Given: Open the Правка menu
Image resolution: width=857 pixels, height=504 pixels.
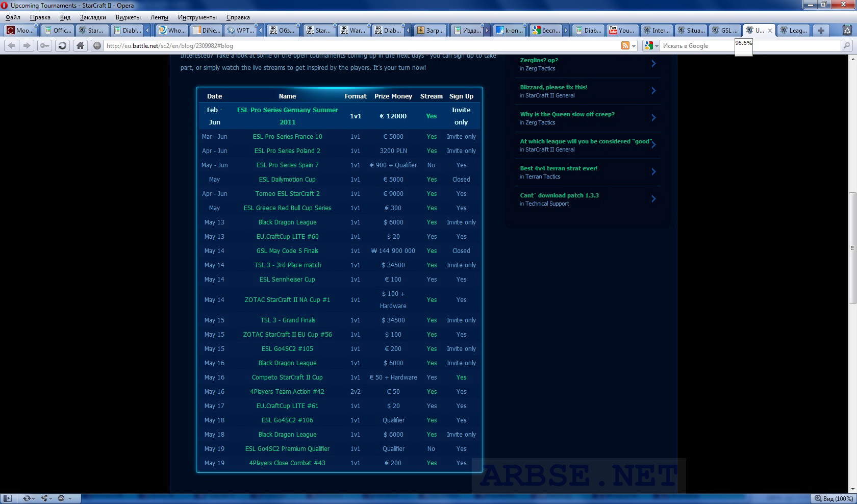Looking at the screenshot, I should 40,17.
